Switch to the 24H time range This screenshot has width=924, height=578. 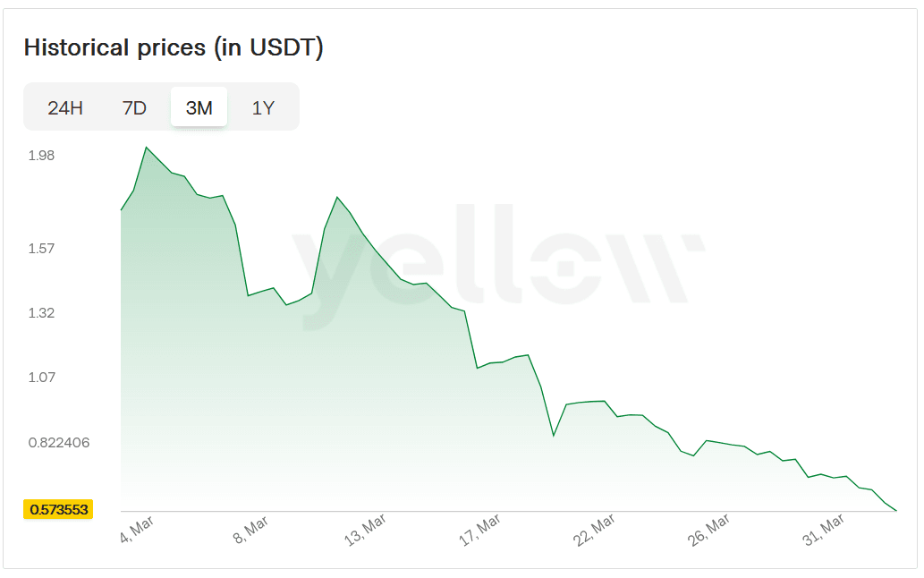[x=65, y=108]
